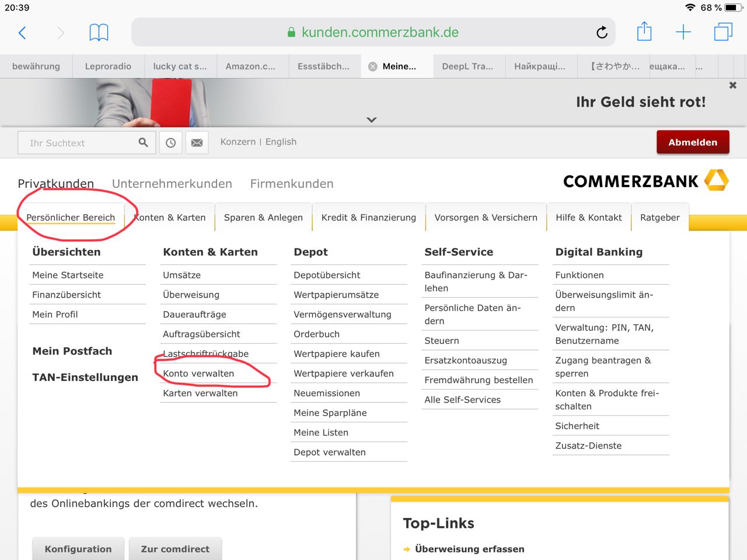Reload page with refresh icon

[602, 33]
